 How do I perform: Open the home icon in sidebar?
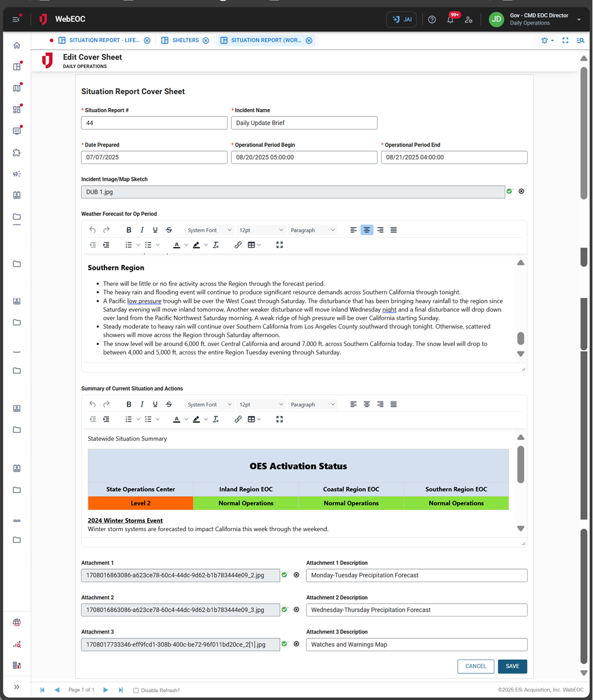point(17,45)
